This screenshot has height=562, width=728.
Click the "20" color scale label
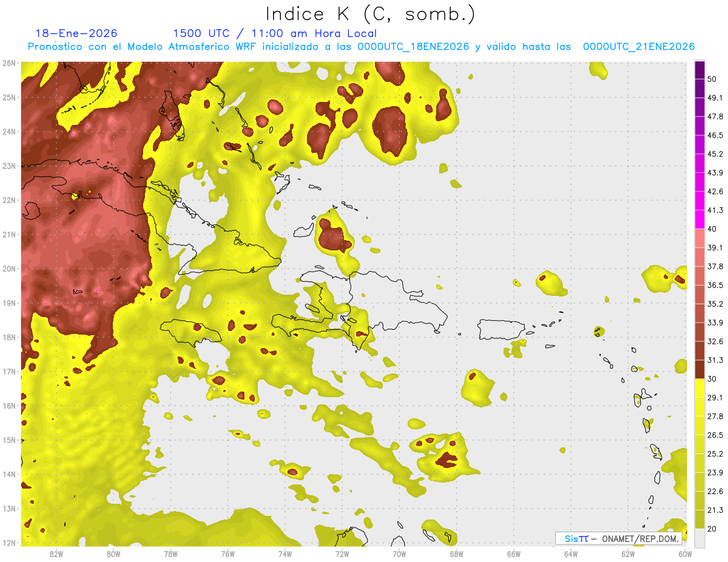pos(713,529)
